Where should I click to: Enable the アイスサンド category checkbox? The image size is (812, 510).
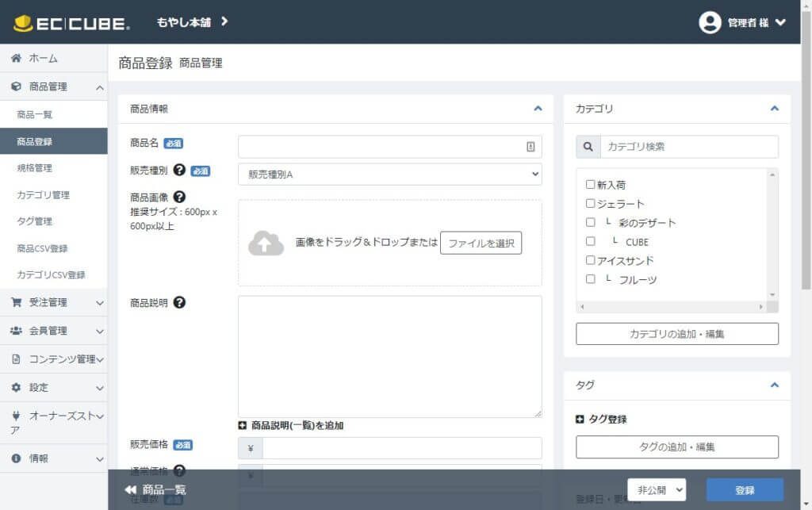coord(590,260)
